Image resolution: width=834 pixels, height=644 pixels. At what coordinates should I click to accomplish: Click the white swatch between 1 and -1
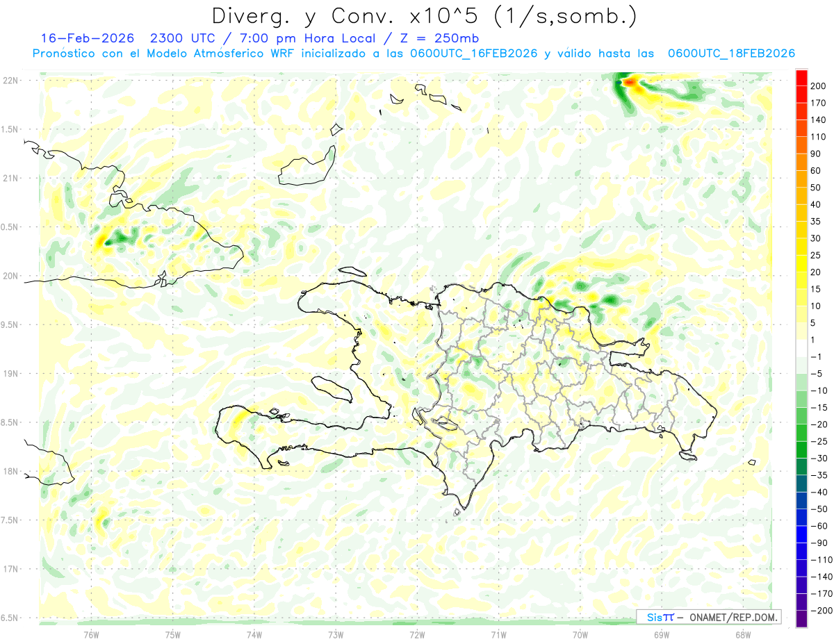[x=801, y=348]
